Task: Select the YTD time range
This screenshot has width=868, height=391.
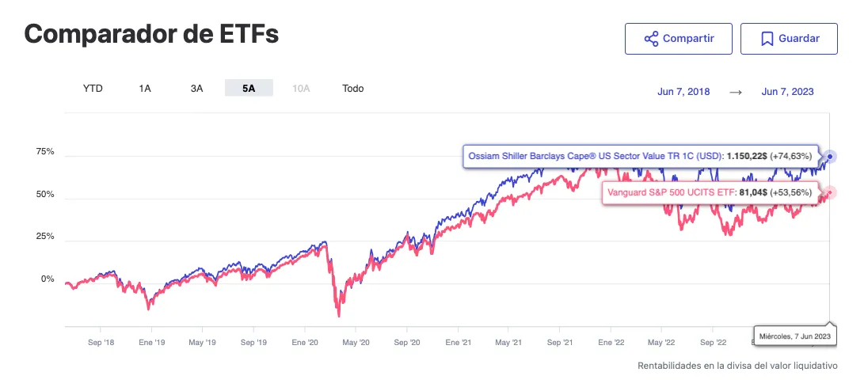Action: [x=93, y=89]
